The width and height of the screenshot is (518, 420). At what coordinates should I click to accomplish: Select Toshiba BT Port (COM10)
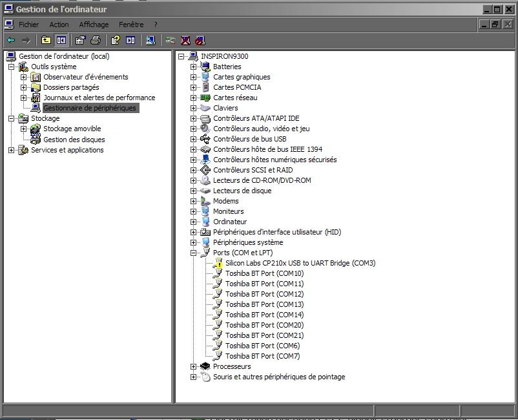(264, 273)
